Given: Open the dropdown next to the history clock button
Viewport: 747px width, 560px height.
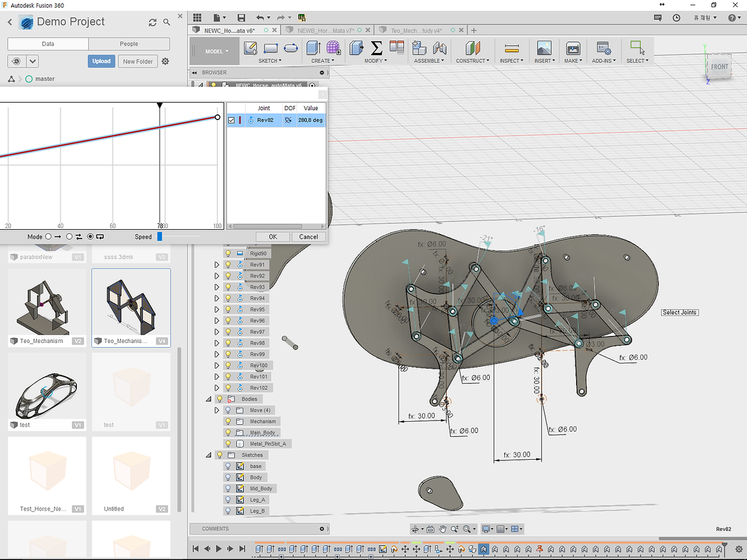Looking at the screenshot, I should (x=33, y=61).
